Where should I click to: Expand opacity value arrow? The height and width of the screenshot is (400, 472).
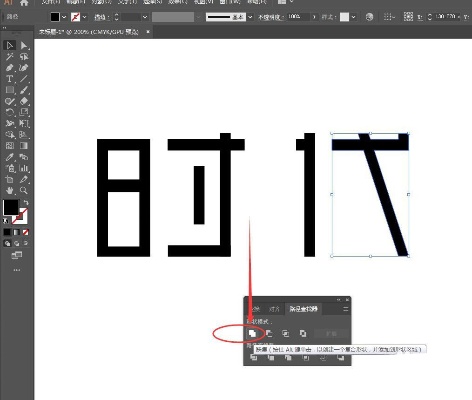tap(314, 17)
